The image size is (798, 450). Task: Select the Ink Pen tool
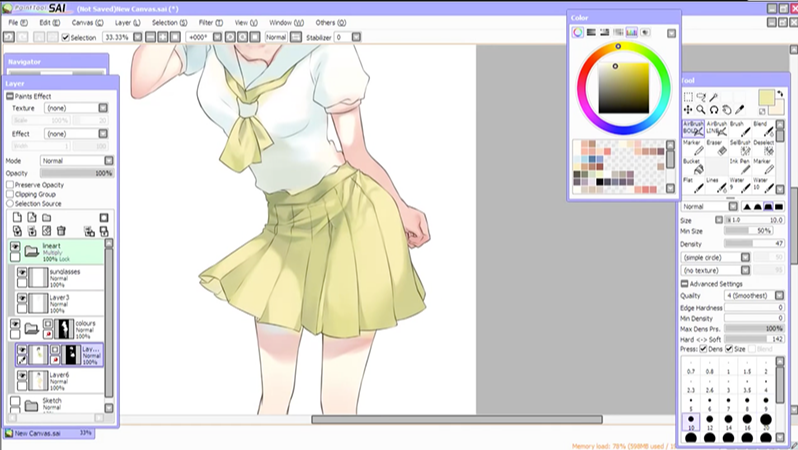[x=740, y=166]
